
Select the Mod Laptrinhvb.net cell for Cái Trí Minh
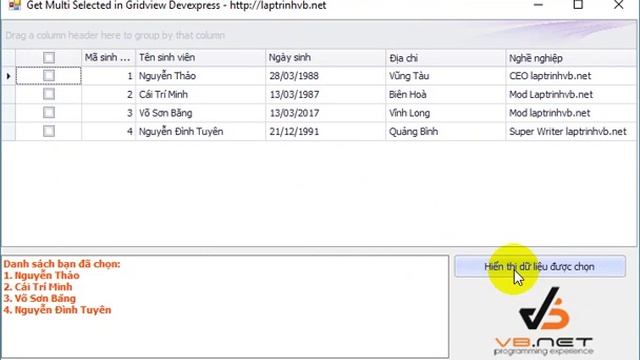click(571, 94)
